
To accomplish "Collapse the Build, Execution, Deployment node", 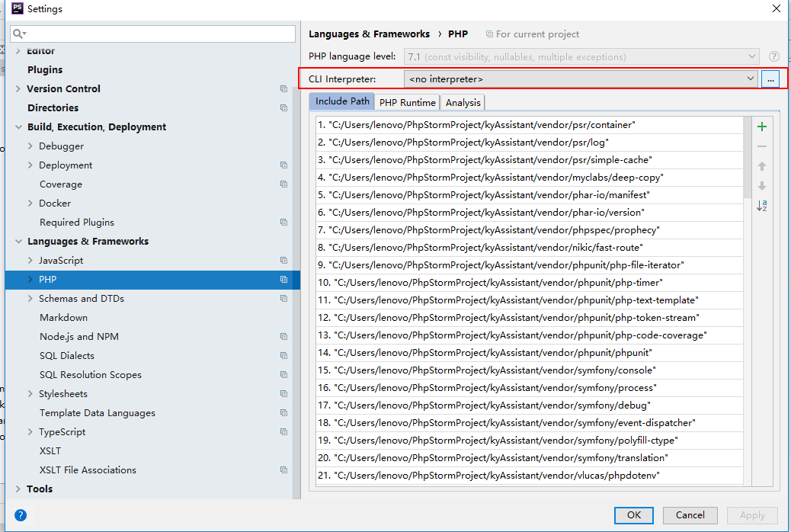I will pos(18,127).
